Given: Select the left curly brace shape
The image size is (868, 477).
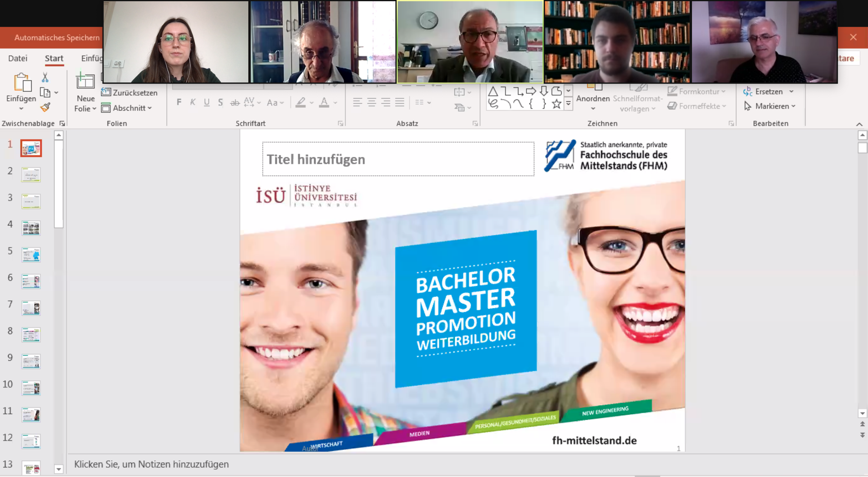Looking at the screenshot, I should tap(531, 104).
